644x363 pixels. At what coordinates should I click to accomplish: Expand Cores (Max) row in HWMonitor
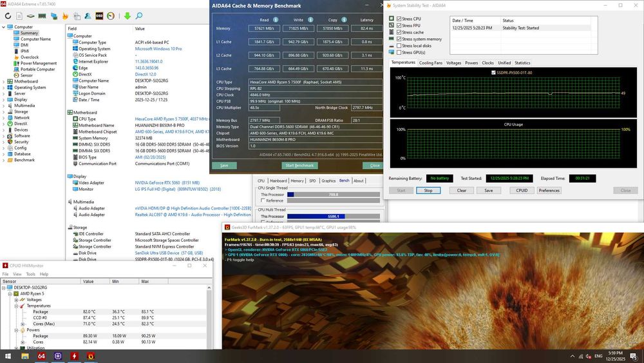pyautogui.click(x=23, y=324)
